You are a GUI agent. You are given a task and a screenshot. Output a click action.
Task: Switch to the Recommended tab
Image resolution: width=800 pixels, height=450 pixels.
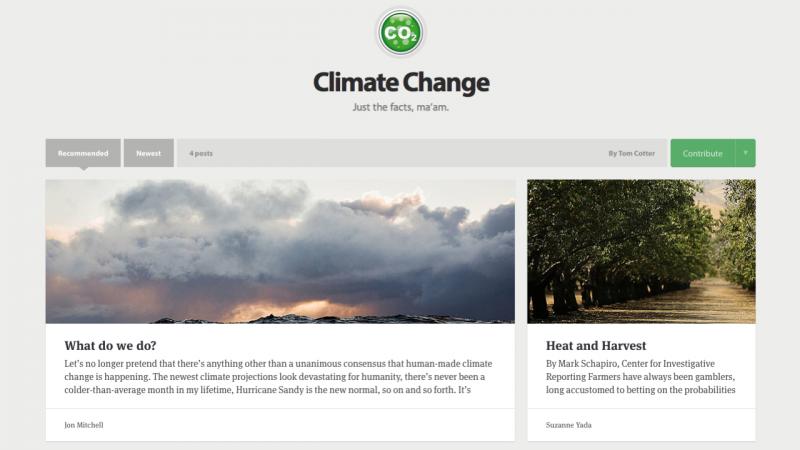point(83,153)
